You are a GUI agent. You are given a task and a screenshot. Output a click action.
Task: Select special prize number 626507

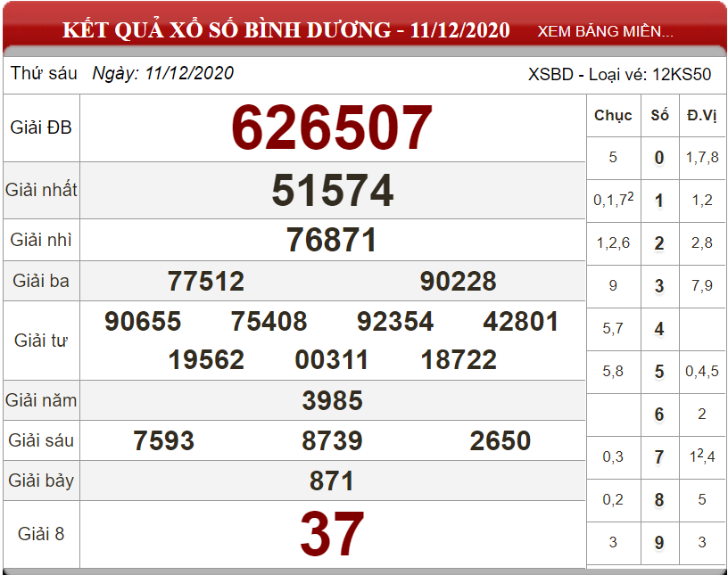pyautogui.click(x=332, y=128)
